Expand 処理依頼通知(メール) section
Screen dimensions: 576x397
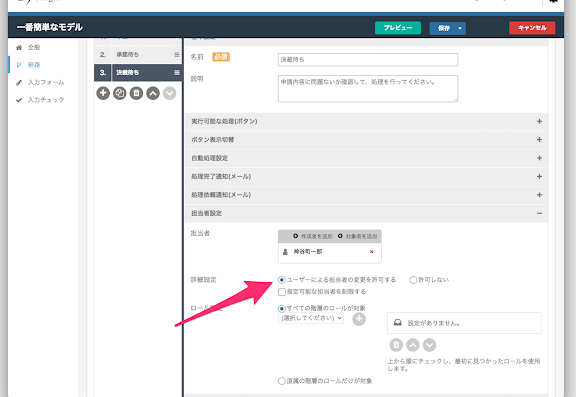[x=366, y=195]
